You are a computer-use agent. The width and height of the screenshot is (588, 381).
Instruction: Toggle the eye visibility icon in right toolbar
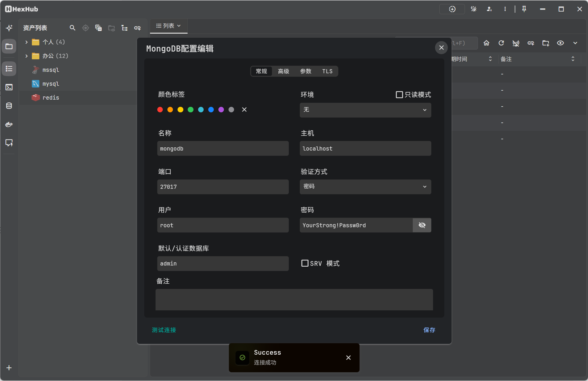pos(560,43)
